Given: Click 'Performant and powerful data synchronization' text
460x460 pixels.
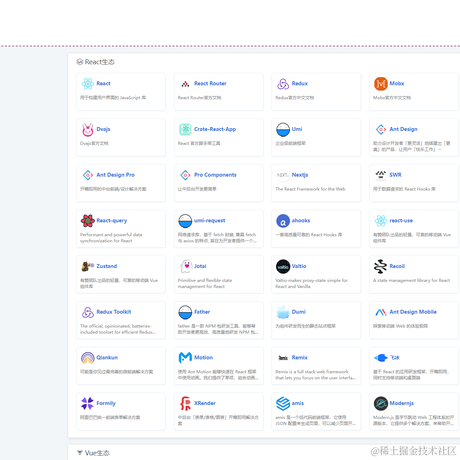Looking at the screenshot, I should [111, 238].
